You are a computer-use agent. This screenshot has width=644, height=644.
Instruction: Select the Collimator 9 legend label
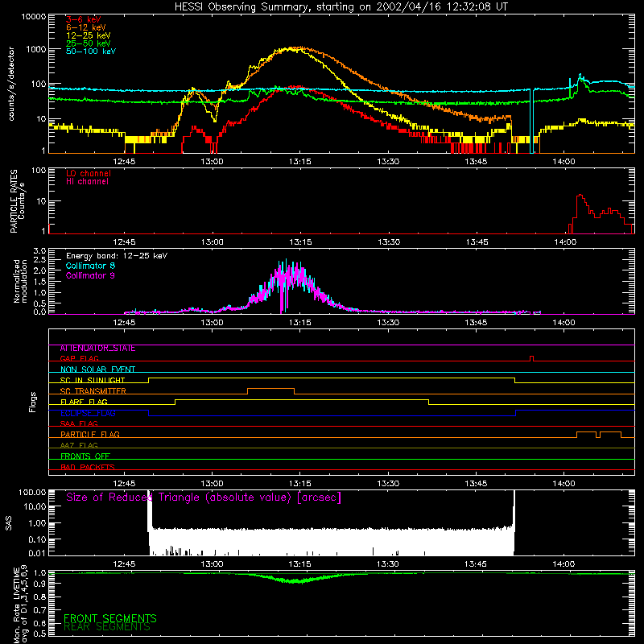(90, 275)
